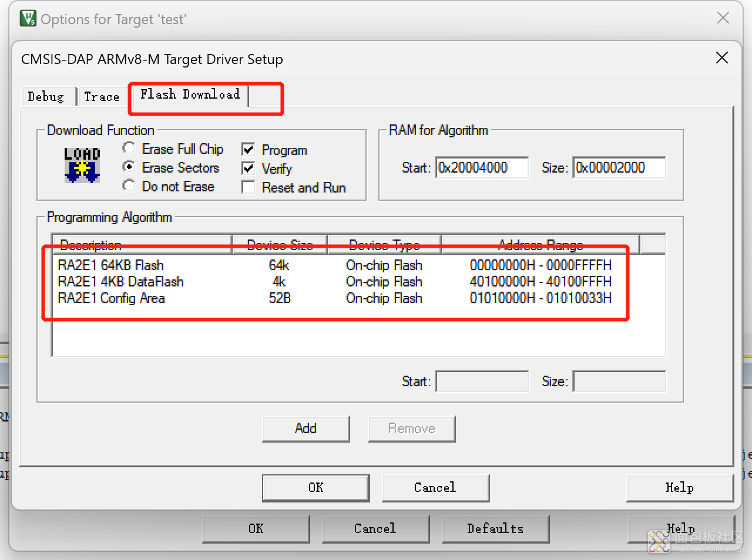Select the RA2E1 Config Area row
This screenshot has width=752, height=560.
[x=358, y=298]
